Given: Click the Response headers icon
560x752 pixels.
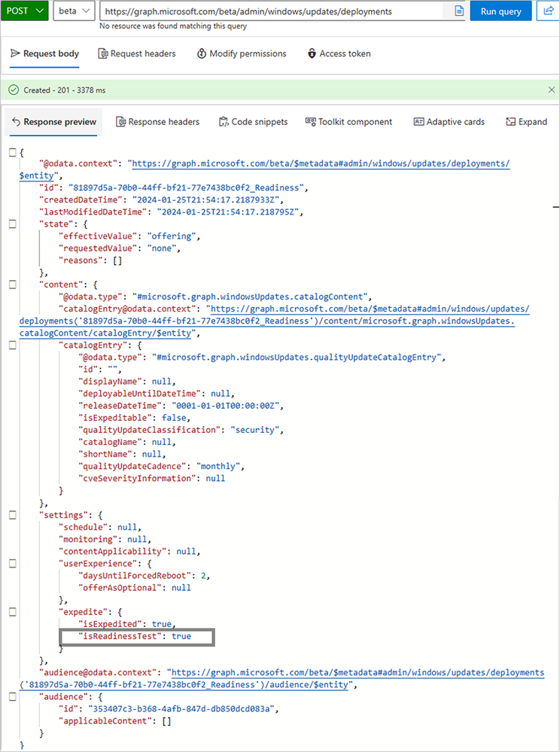Looking at the screenshot, I should coord(121,122).
